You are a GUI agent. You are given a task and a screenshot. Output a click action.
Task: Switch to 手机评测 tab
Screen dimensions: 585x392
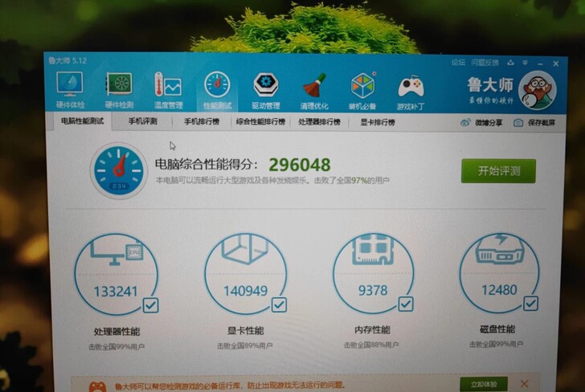(x=142, y=121)
